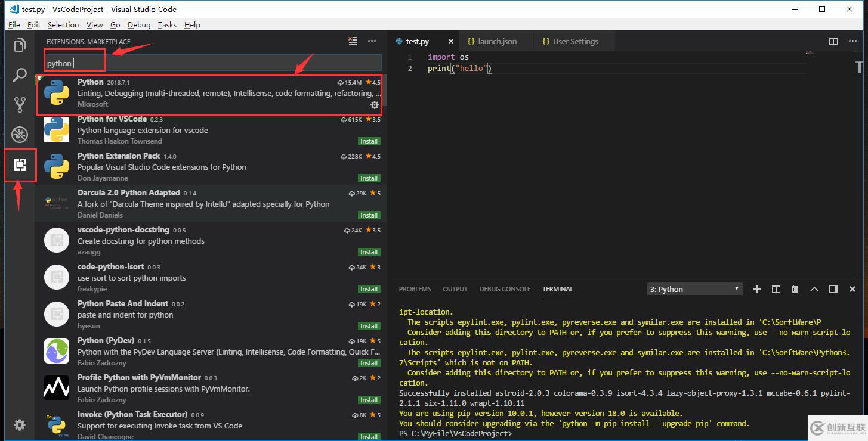
Task: Click the 'import os' line in editor
Action: (448, 57)
